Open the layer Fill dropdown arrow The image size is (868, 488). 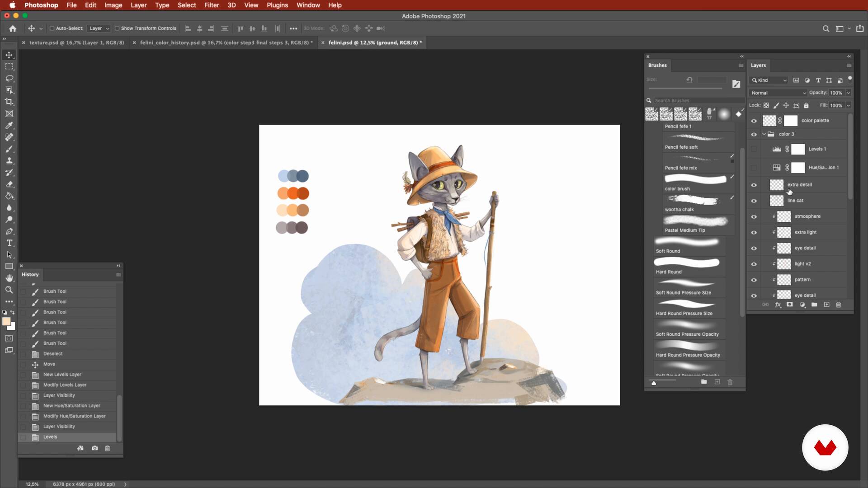click(849, 105)
